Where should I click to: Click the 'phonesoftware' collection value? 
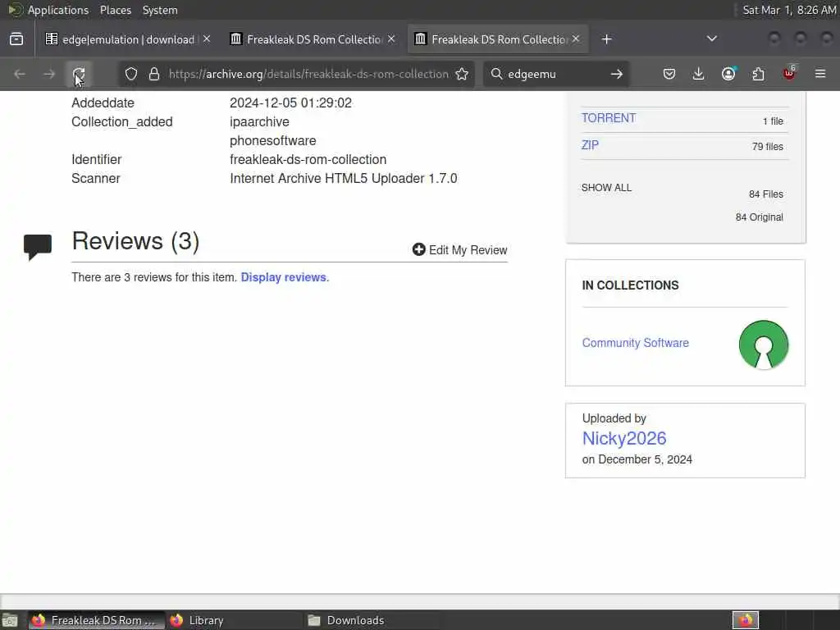(x=272, y=141)
